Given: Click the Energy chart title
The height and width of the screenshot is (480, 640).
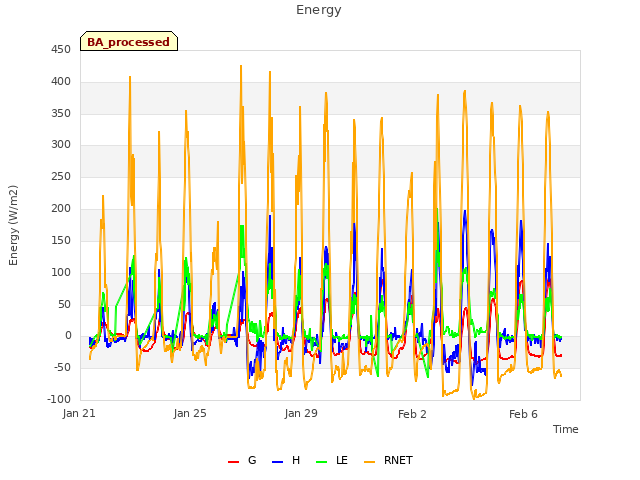Looking at the screenshot, I should point(319,10).
